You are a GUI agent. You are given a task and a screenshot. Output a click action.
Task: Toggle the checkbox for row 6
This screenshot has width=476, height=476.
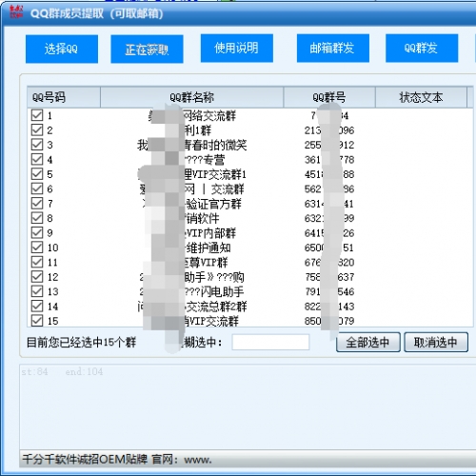[37, 188]
